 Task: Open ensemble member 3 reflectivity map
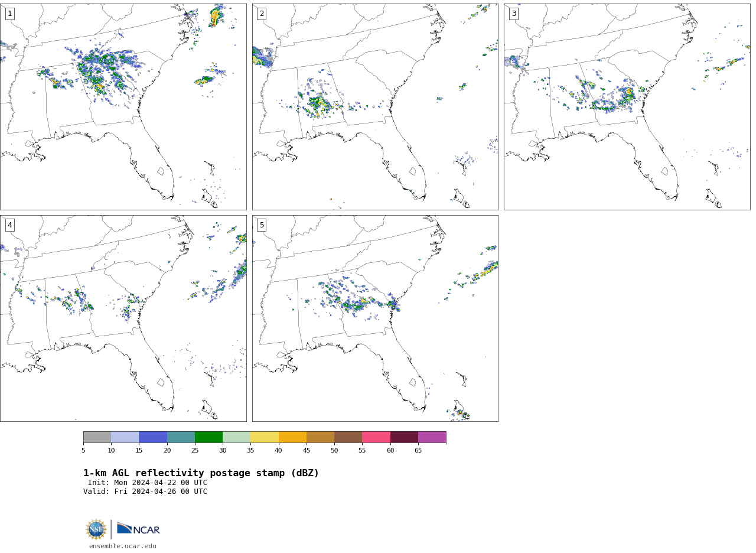pos(627,107)
